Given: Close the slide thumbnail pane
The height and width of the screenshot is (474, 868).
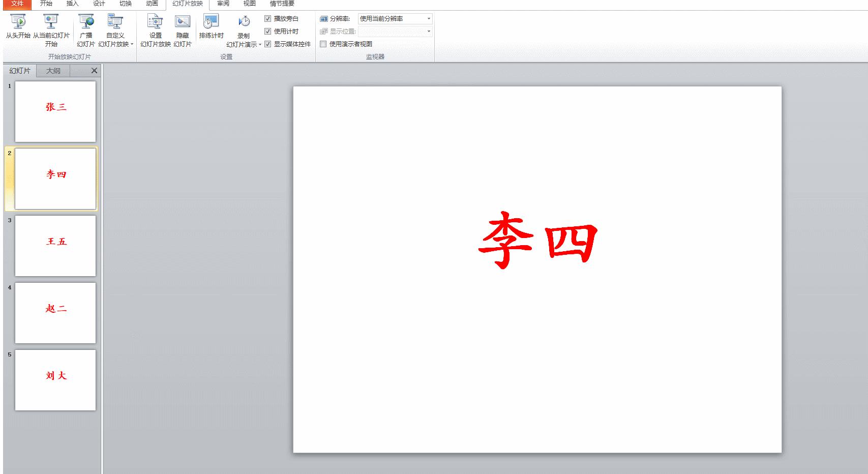Looking at the screenshot, I should pos(94,71).
